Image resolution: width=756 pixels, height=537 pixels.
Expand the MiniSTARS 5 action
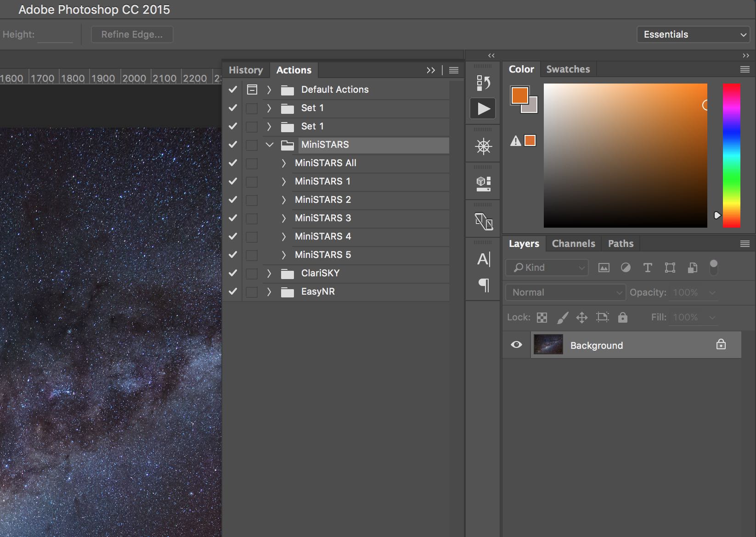click(x=283, y=255)
